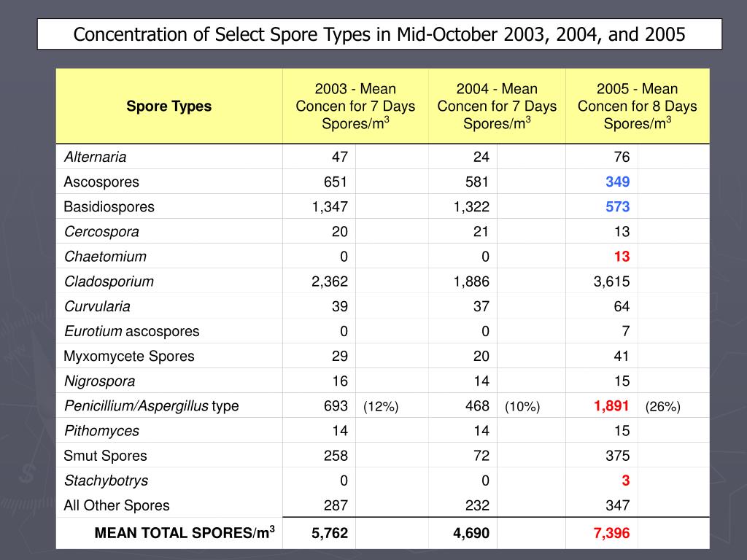
Task: Select the 'Basidiospores' row label
Action: pyautogui.click(x=109, y=206)
